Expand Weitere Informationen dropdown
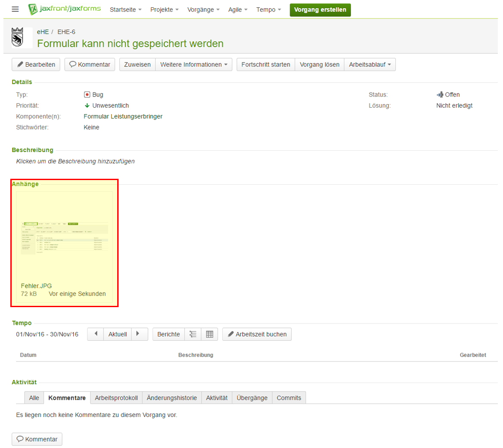Screen dimensions: 503x448 194,65
